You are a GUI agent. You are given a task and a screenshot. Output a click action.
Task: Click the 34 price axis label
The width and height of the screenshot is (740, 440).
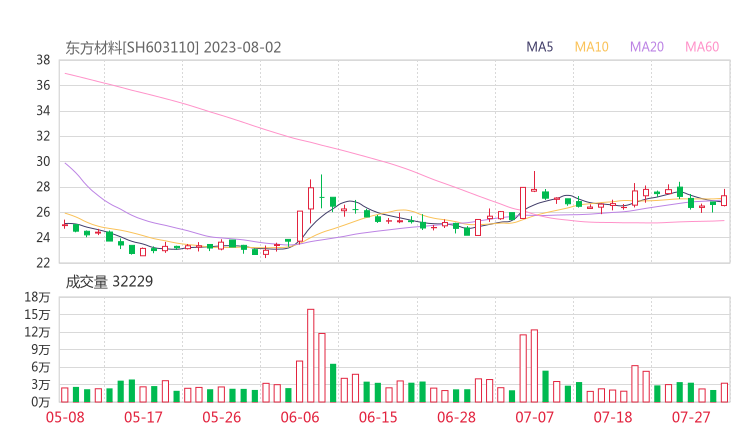tap(43, 111)
